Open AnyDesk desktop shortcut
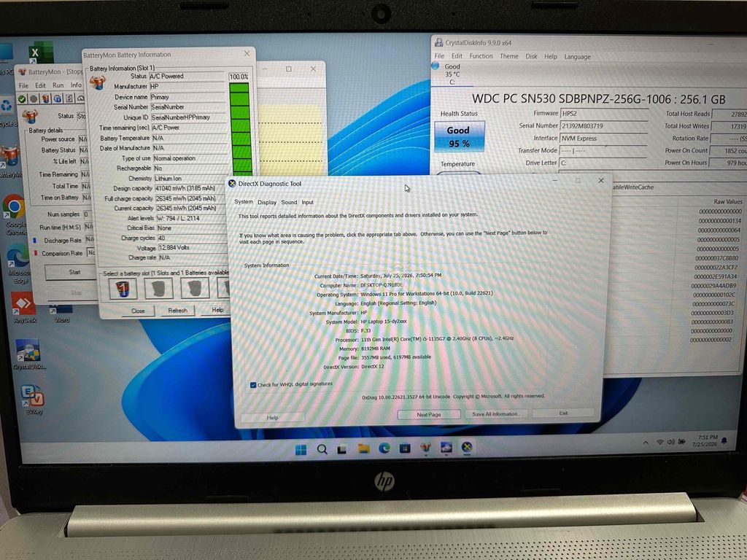The image size is (747, 560). coord(24,307)
